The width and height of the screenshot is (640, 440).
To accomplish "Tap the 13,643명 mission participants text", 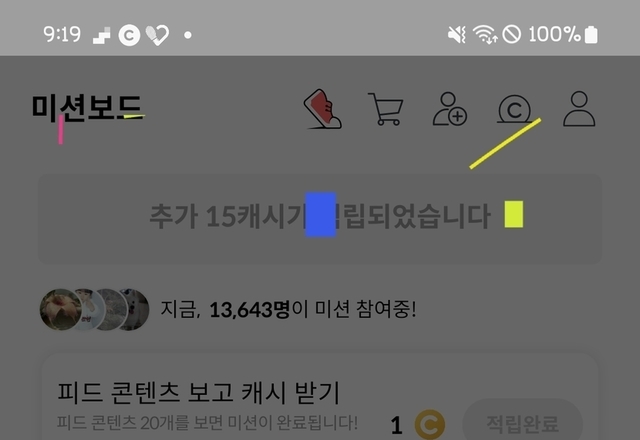I will coord(249,310).
